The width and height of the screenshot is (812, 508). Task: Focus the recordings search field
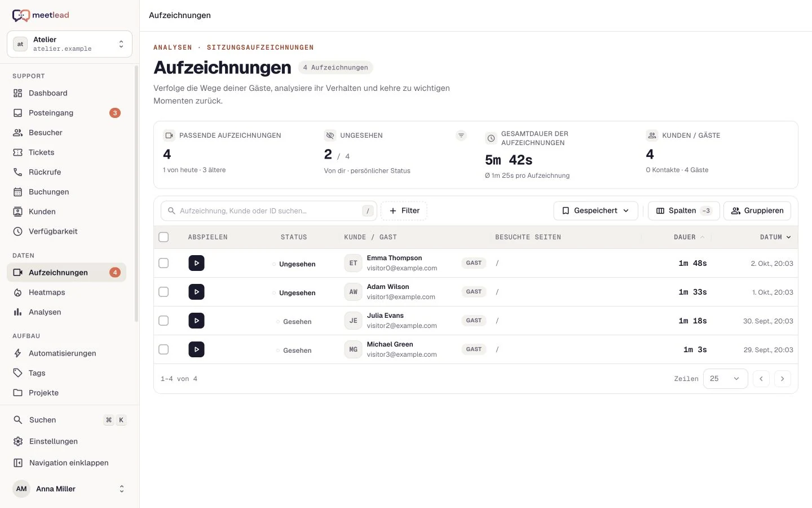tap(269, 211)
